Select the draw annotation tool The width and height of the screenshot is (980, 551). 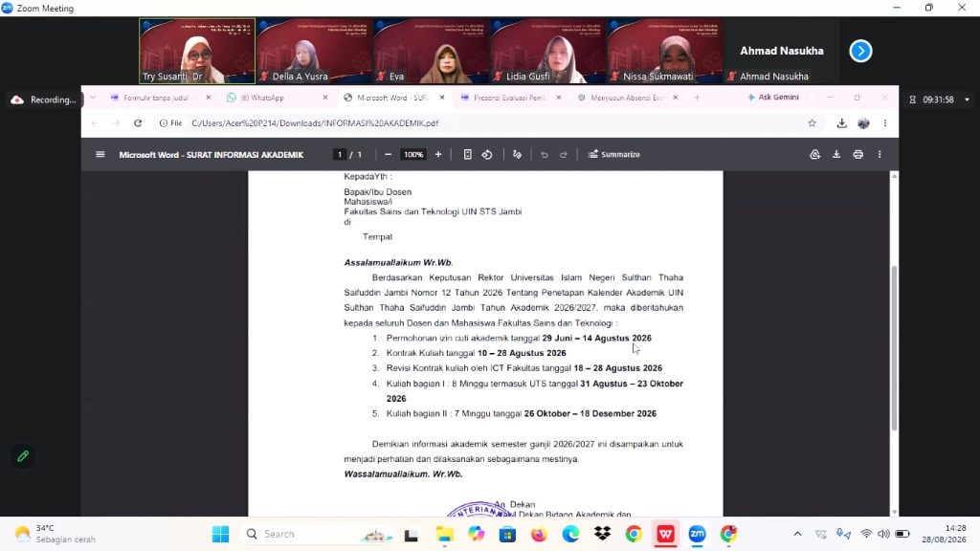point(517,154)
